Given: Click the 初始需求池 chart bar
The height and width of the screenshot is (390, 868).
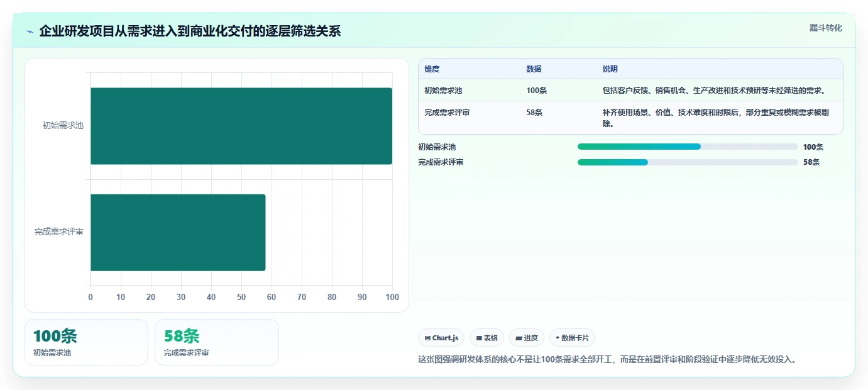Looking at the screenshot, I should pyautogui.click(x=241, y=126).
